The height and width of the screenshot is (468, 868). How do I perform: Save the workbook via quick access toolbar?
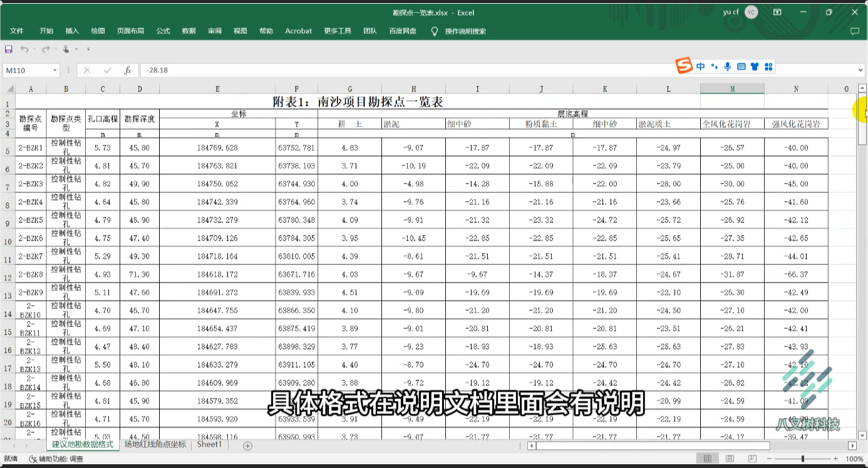pyautogui.click(x=9, y=49)
